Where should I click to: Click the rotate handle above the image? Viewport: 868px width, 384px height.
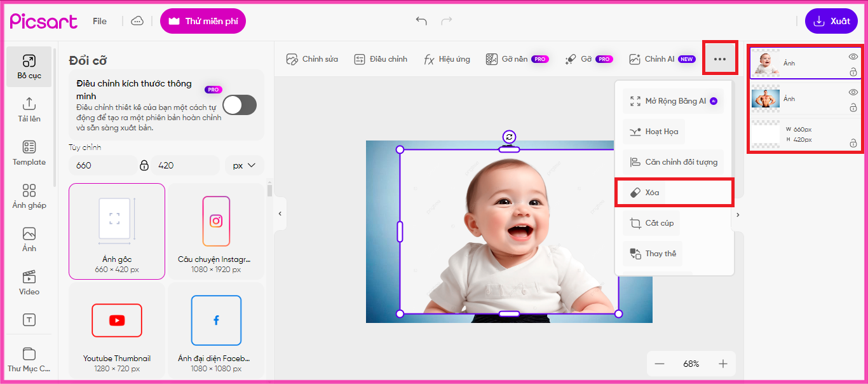point(509,137)
